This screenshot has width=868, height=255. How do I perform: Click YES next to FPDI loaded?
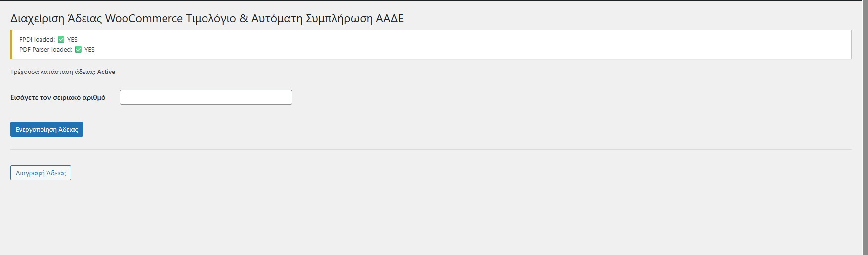(72, 40)
